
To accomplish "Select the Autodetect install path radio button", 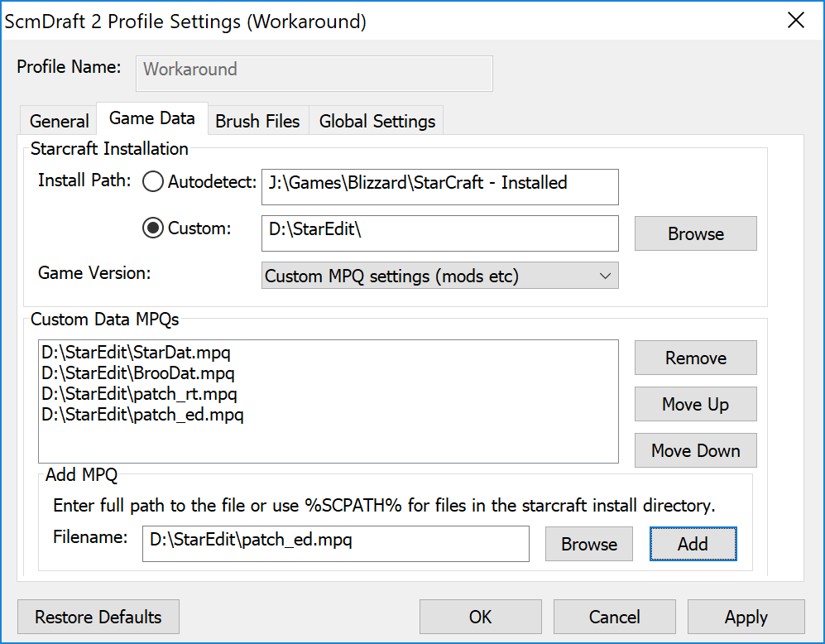I will (x=153, y=182).
